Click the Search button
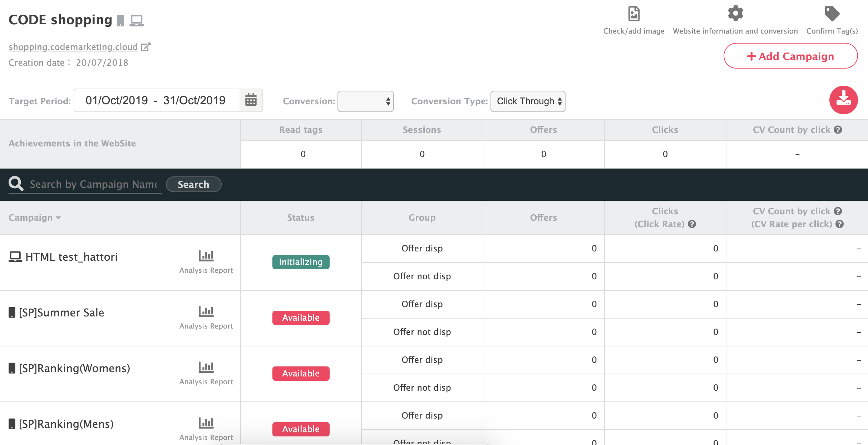This screenshot has width=868, height=445. click(x=193, y=184)
